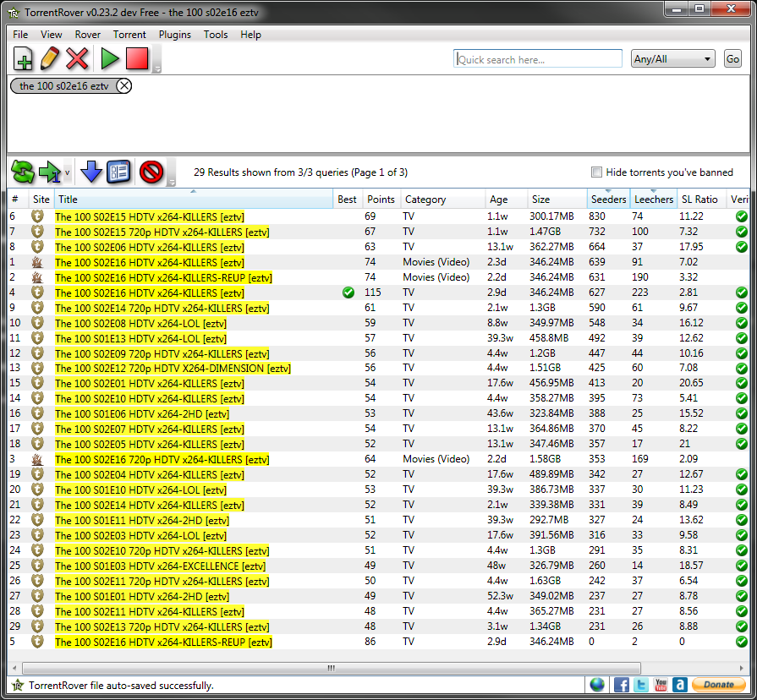Click the add new search icon
This screenshot has width=757, height=700.
point(24,59)
